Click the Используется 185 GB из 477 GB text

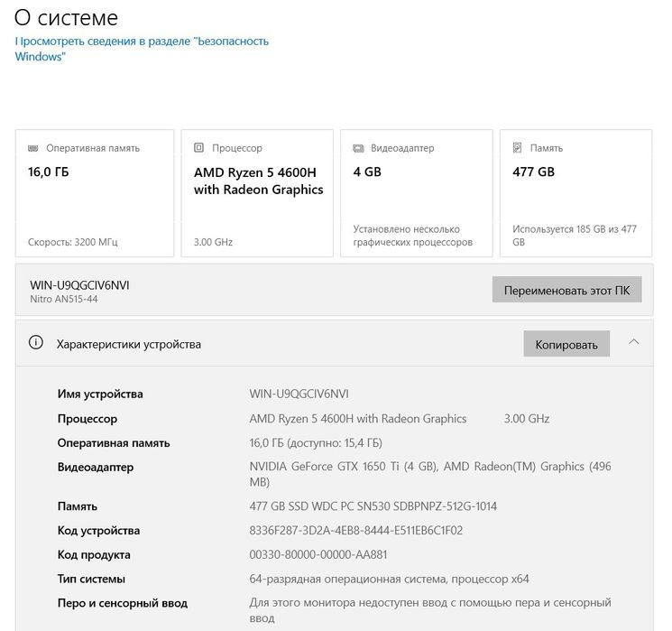point(575,236)
